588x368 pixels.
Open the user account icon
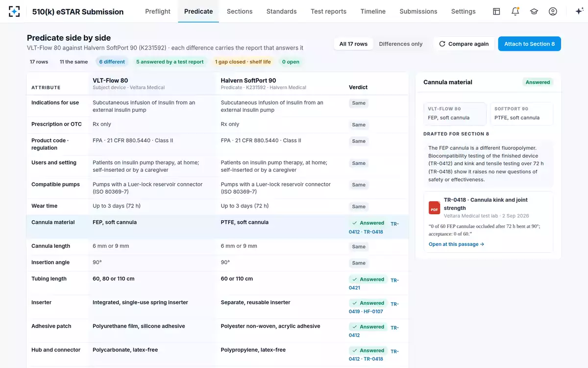pyautogui.click(x=553, y=11)
